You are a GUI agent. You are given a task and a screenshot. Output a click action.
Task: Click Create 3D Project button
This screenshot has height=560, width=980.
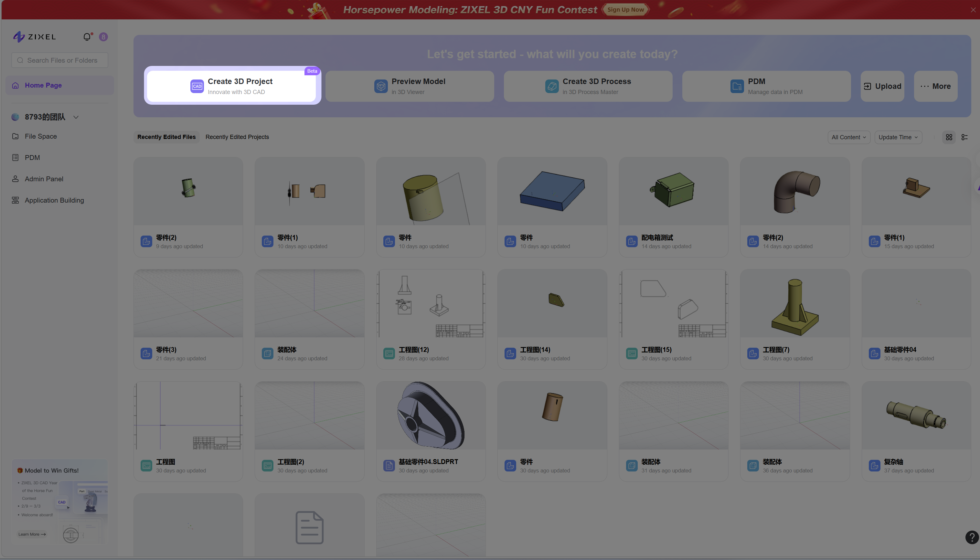(231, 86)
